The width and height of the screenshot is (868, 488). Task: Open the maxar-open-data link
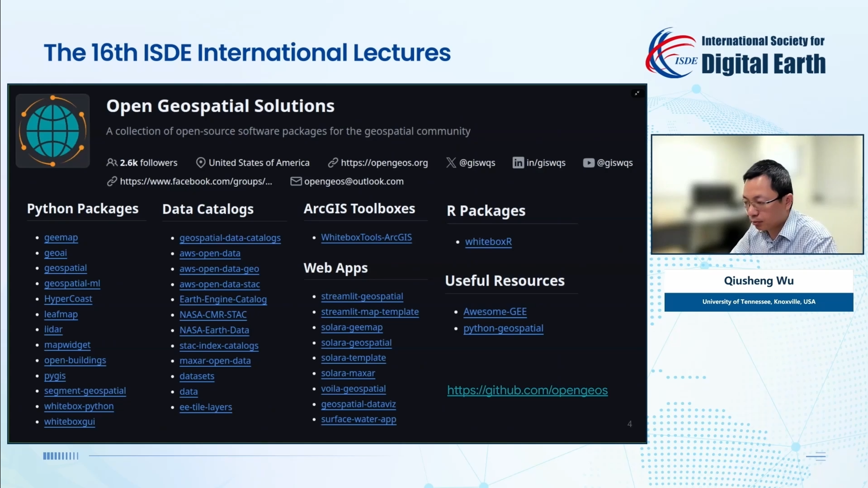[215, 361]
